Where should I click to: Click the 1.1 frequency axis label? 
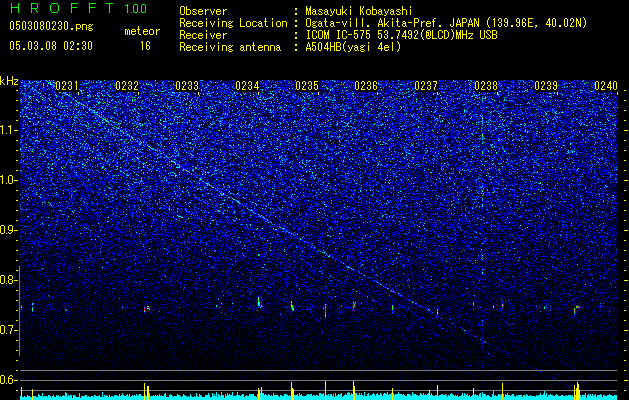click(8, 130)
